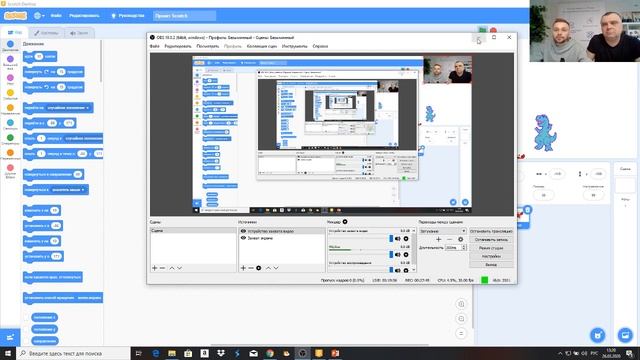Select the Operators block category circle
Image resolution: width=640 pixels, height=360 pixels.
(x=10, y=138)
